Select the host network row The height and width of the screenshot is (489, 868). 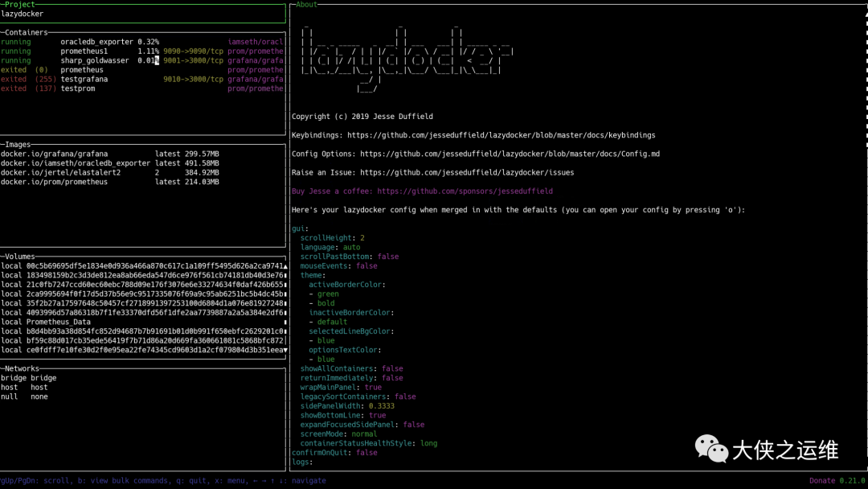24,387
